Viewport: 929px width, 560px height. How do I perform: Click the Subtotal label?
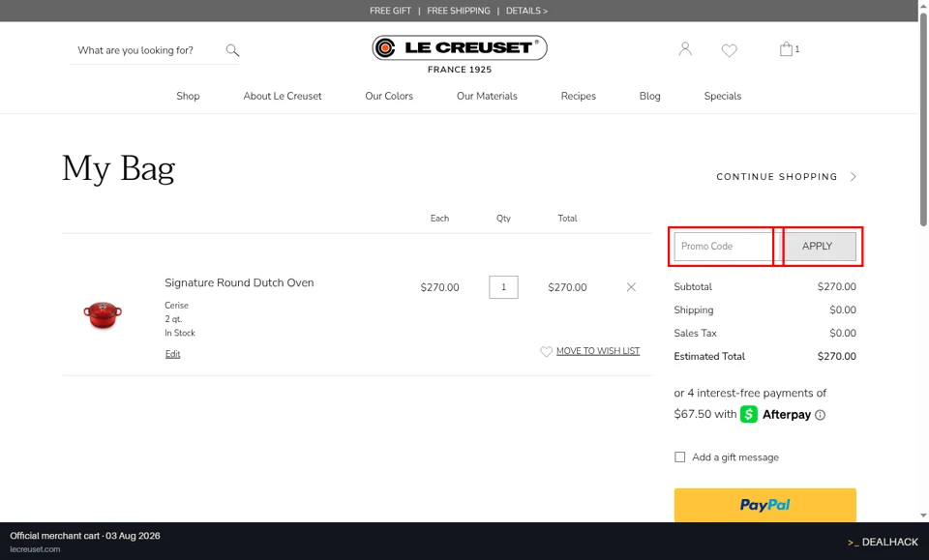[693, 286]
